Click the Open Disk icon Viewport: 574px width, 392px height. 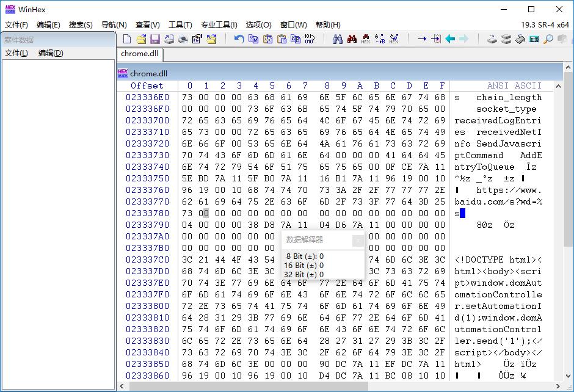coord(492,39)
